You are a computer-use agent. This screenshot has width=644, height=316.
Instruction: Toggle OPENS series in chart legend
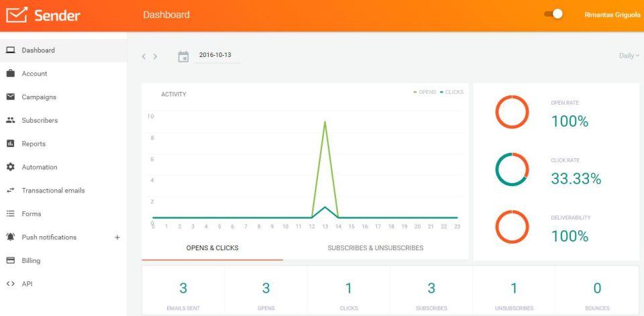(425, 92)
